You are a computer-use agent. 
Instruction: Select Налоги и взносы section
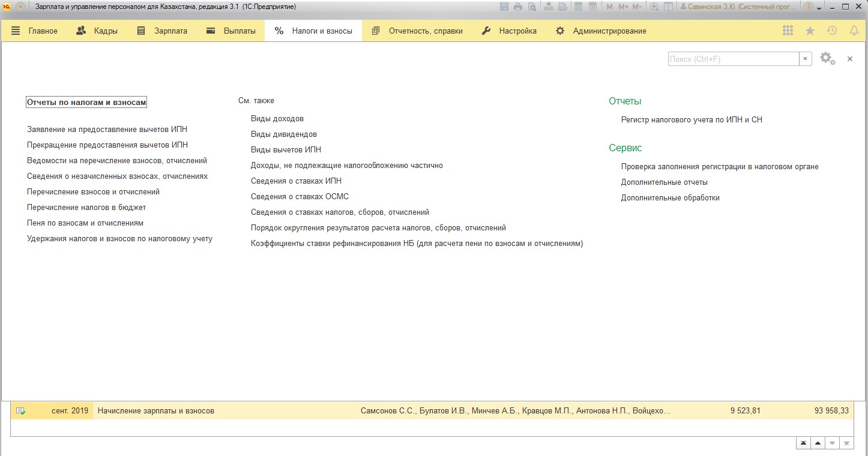pyautogui.click(x=313, y=31)
